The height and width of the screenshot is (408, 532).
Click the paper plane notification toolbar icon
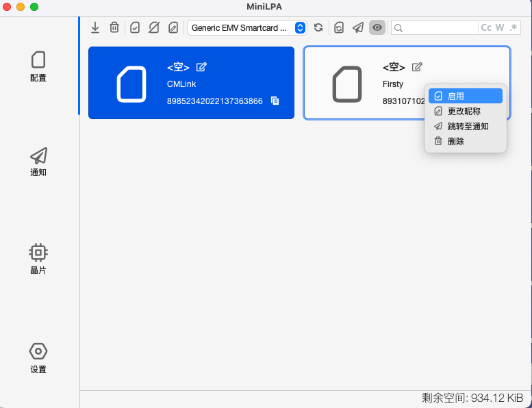coord(358,27)
